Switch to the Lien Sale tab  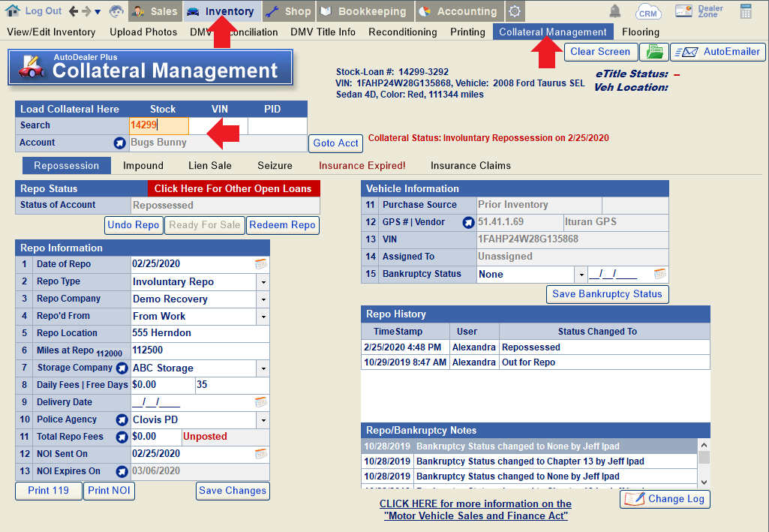click(210, 166)
